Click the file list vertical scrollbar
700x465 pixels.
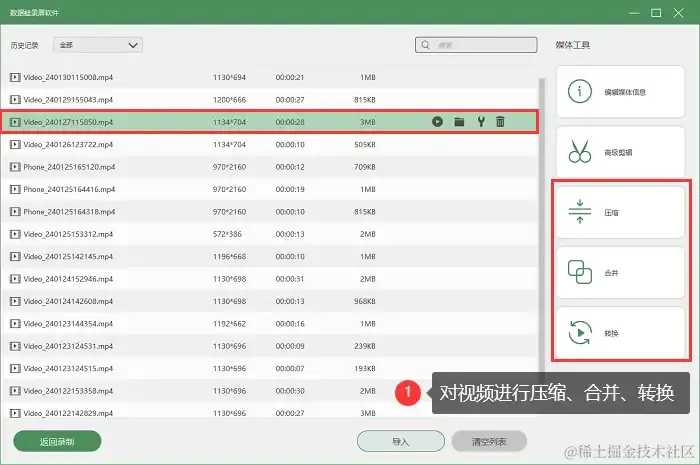pos(542,223)
